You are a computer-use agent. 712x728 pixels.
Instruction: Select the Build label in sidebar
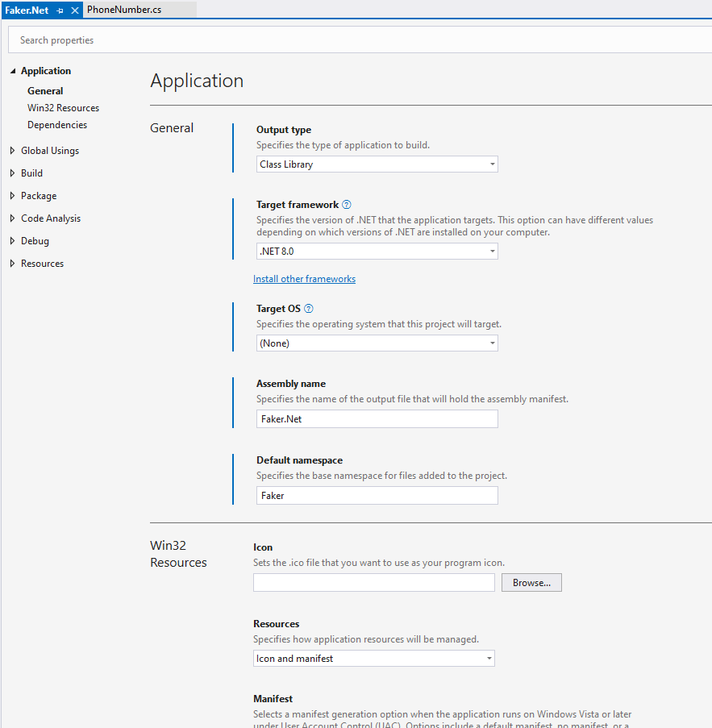[31, 173]
